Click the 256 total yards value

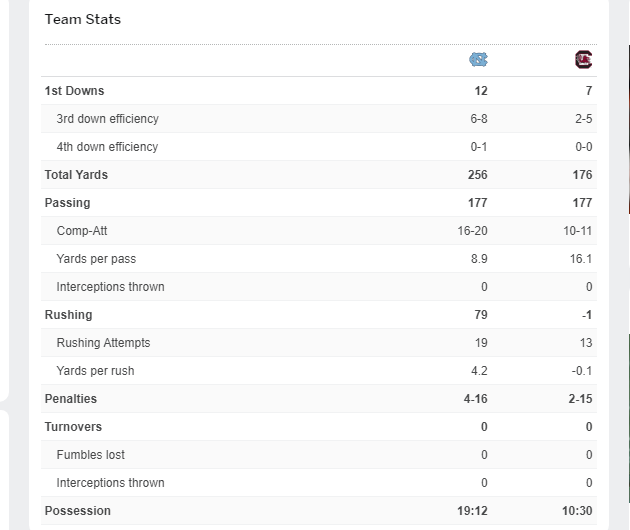coord(477,175)
